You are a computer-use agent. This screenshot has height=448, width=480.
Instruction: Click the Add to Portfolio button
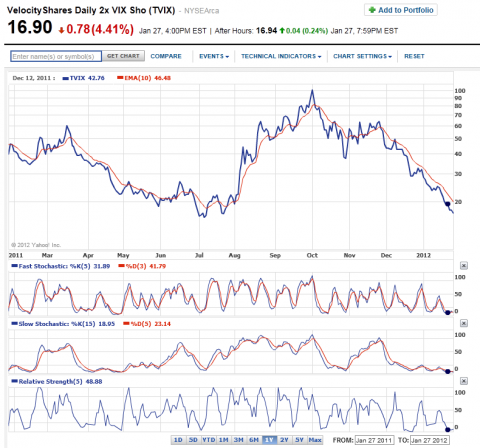(401, 10)
